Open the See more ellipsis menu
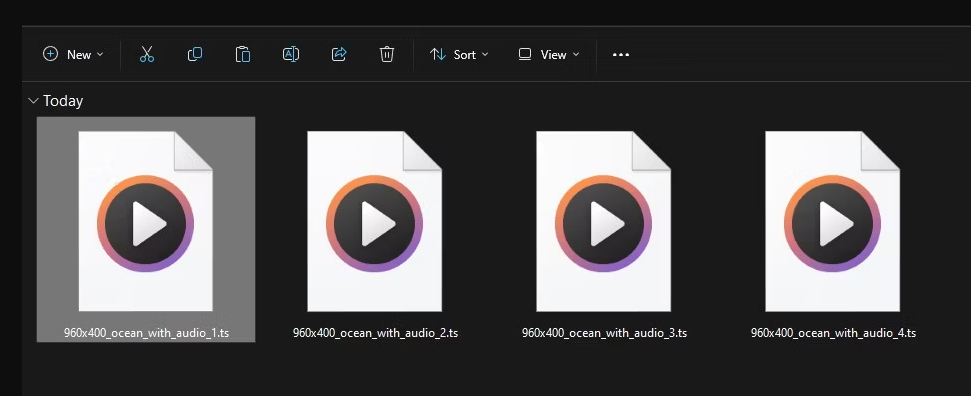 620,55
